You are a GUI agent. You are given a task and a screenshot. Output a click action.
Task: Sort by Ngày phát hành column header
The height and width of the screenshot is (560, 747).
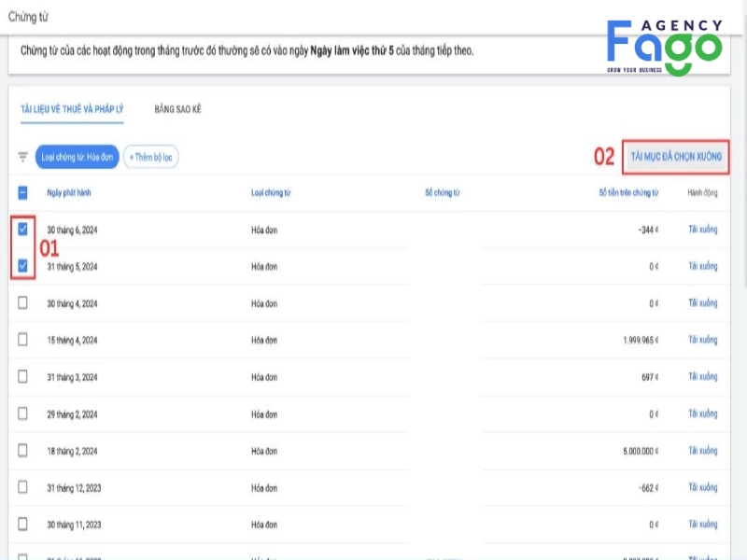click(x=69, y=193)
